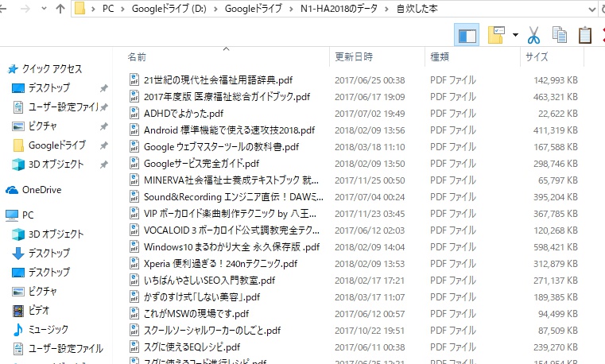Select N1-HA2018のデータ breadcrumb segment
605x364 pixels.
coord(339,9)
